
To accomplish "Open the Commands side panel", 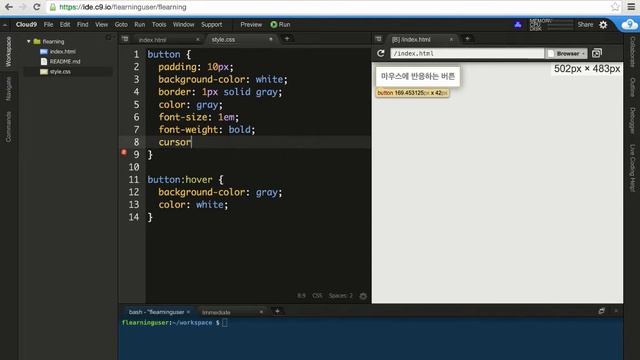I will (x=8, y=127).
